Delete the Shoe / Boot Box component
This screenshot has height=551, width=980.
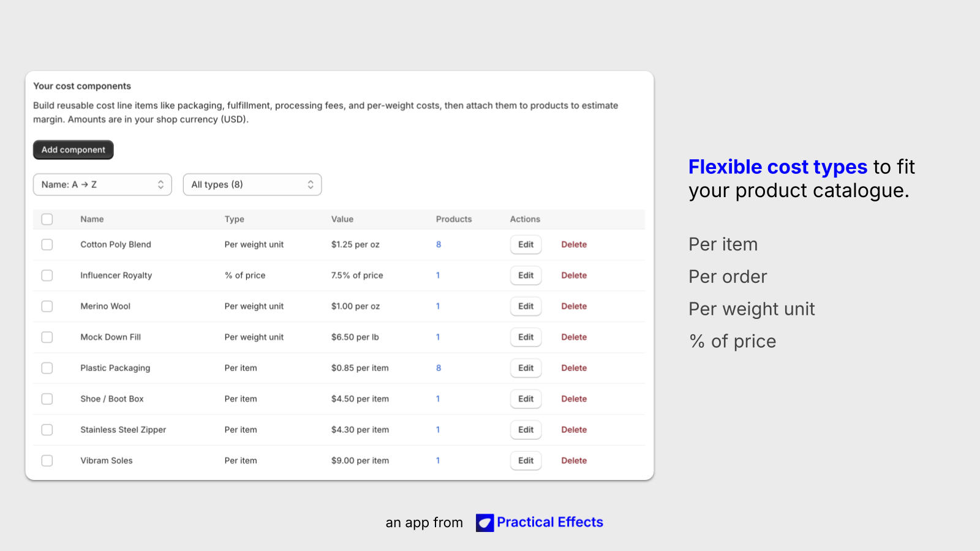[574, 399]
